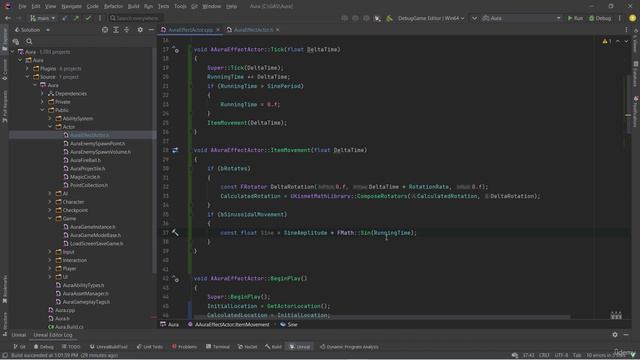This screenshot has height=360, width=640.
Task: Collapse the Public folder in tree
Action: pyautogui.click(x=42, y=110)
